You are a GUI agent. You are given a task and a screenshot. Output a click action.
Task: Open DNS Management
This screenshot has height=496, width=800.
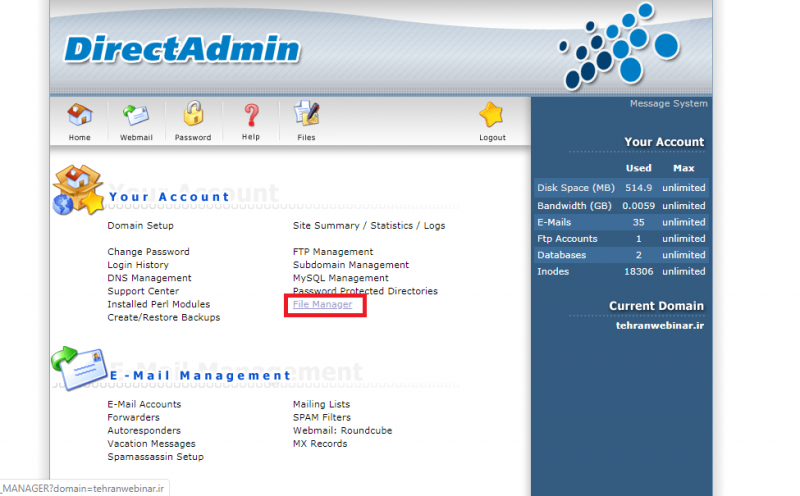pos(149,278)
